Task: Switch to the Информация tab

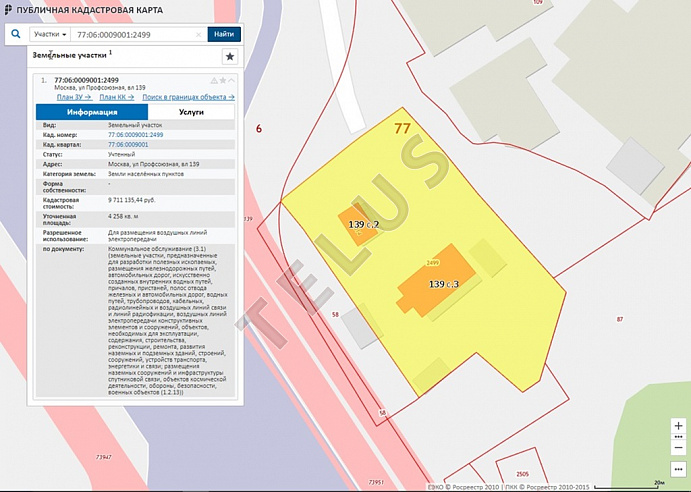Action: coord(92,112)
